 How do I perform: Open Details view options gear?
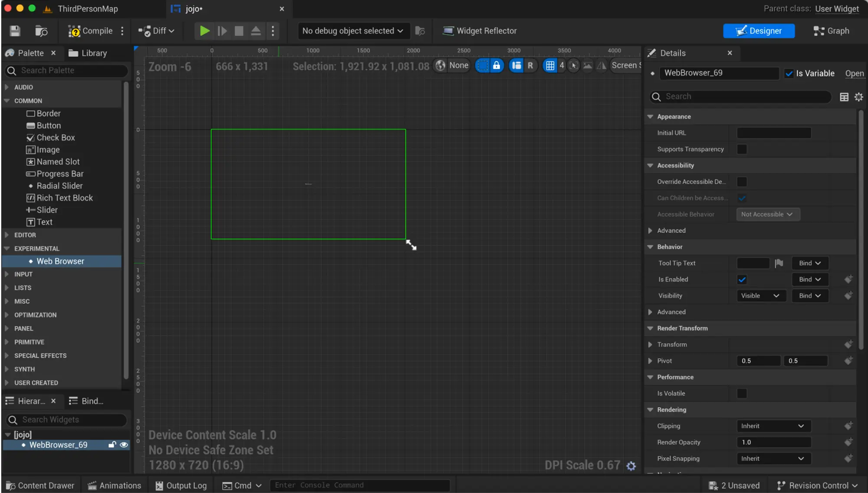click(858, 97)
